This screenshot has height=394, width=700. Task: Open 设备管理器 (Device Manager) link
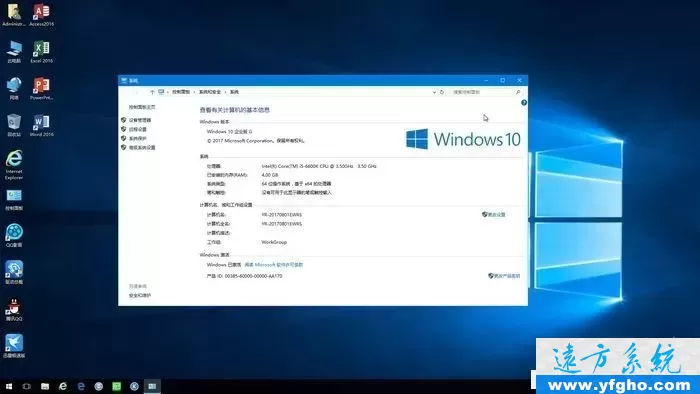click(x=140, y=120)
